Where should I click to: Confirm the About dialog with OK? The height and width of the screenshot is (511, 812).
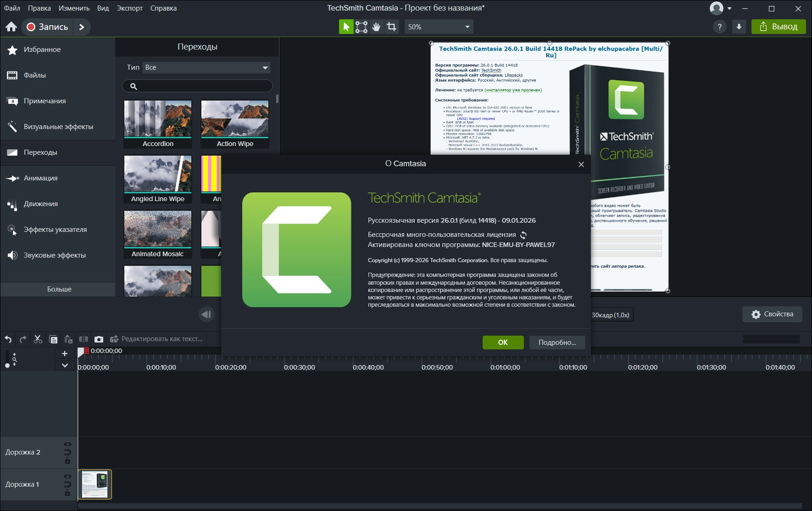pos(503,343)
